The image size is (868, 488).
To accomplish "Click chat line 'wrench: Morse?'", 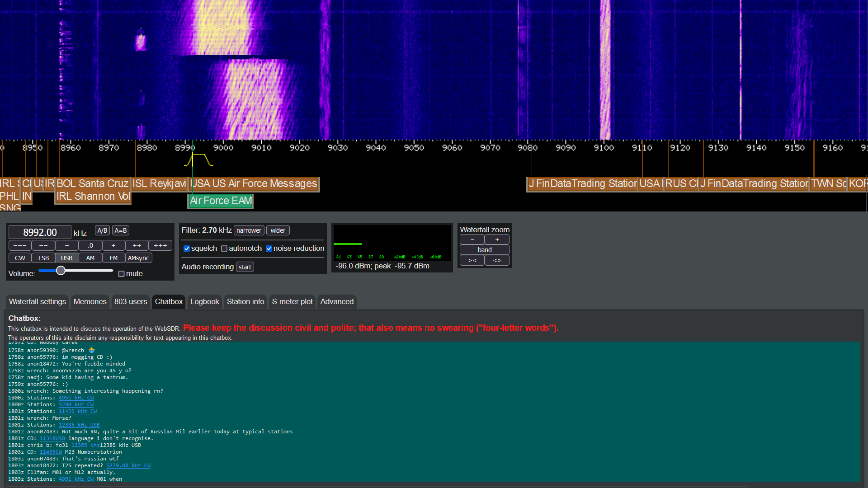I will pyautogui.click(x=40, y=418).
